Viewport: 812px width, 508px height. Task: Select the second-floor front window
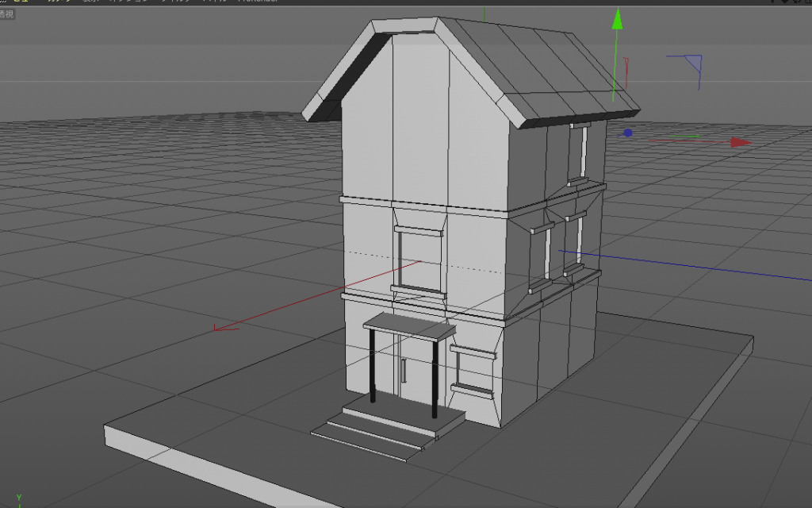pyautogui.click(x=419, y=262)
